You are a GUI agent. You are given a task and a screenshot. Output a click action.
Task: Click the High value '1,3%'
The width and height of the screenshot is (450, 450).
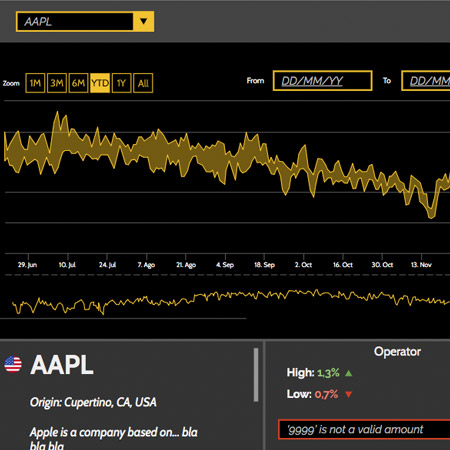(328, 373)
